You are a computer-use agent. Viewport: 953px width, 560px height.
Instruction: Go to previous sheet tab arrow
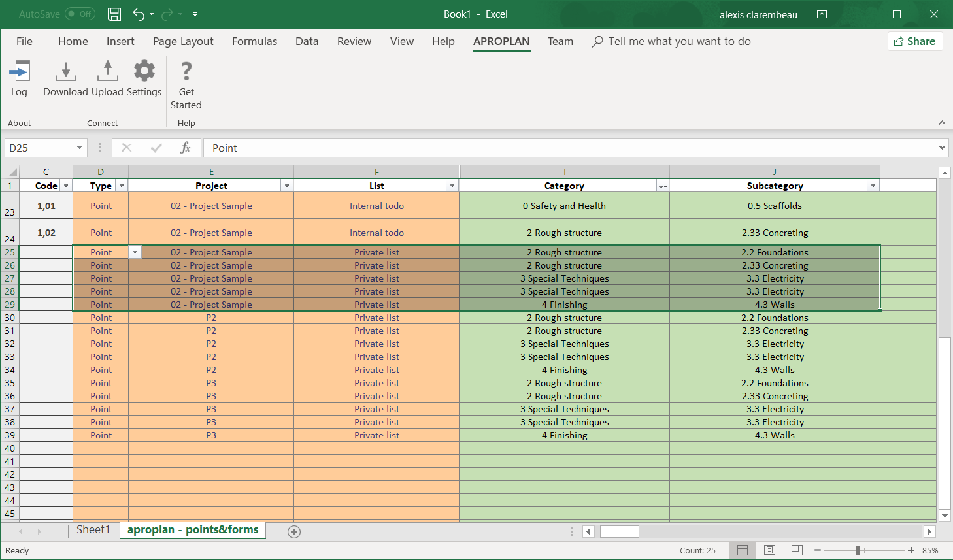pyautogui.click(x=22, y=532)
